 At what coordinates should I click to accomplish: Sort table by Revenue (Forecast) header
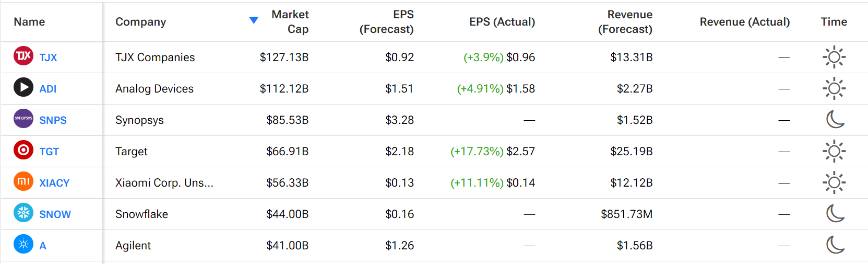pyautogui.click(x=625, y=22)
